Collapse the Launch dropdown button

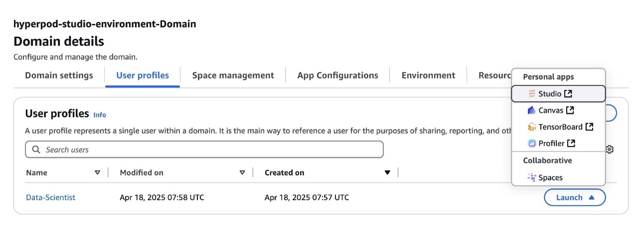click(x=575, y=197)
